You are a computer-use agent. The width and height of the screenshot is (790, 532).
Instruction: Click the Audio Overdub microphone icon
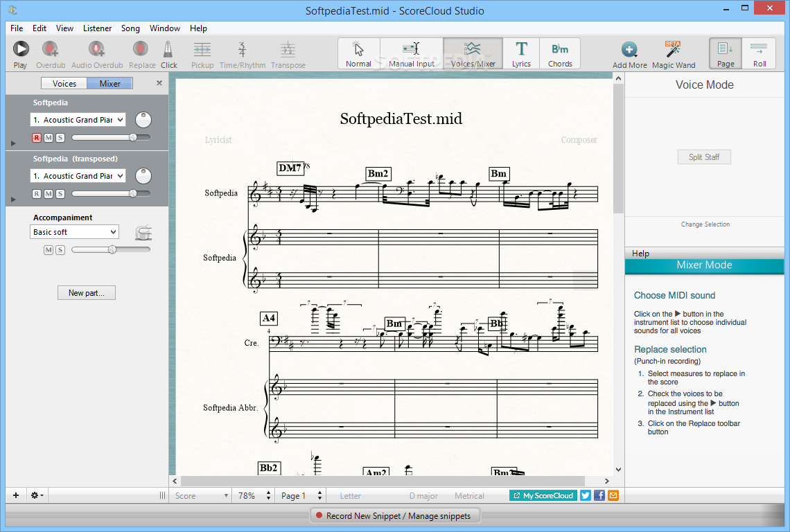tap(97, 49)
